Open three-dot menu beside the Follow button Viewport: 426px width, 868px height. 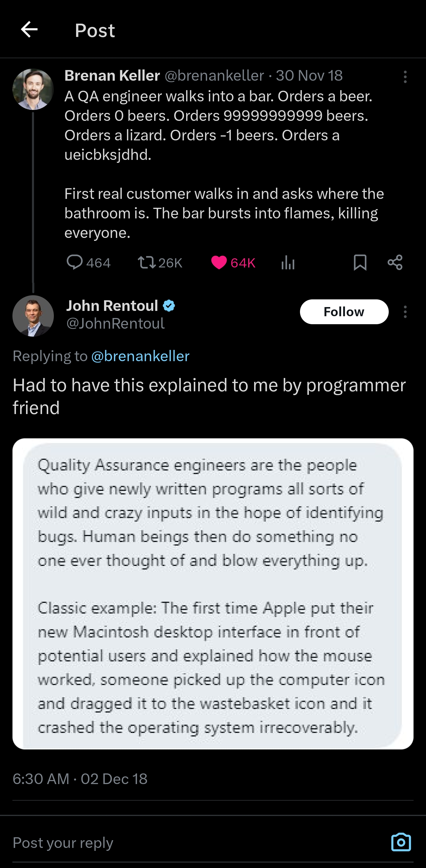coord(405,312)
